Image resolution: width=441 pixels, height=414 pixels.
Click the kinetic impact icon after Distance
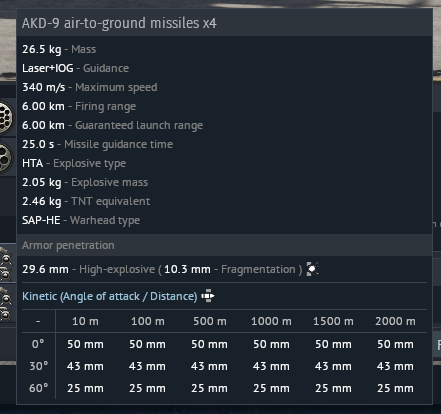point(208,296)
